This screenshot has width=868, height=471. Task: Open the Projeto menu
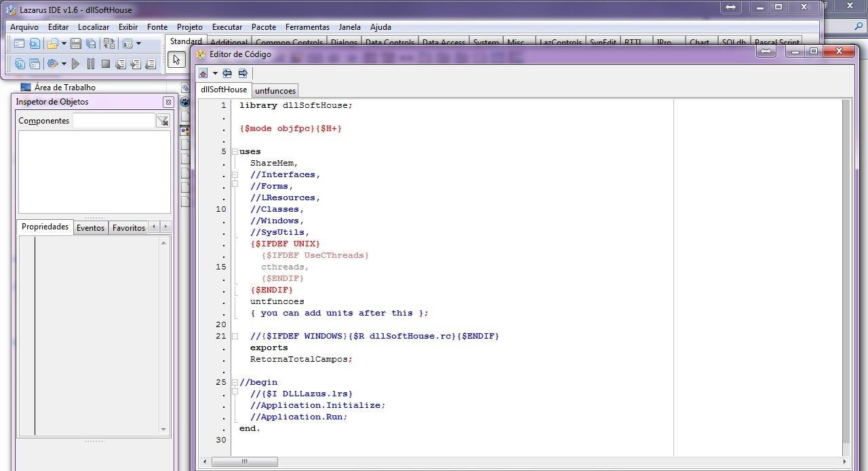tap(190, 27)
